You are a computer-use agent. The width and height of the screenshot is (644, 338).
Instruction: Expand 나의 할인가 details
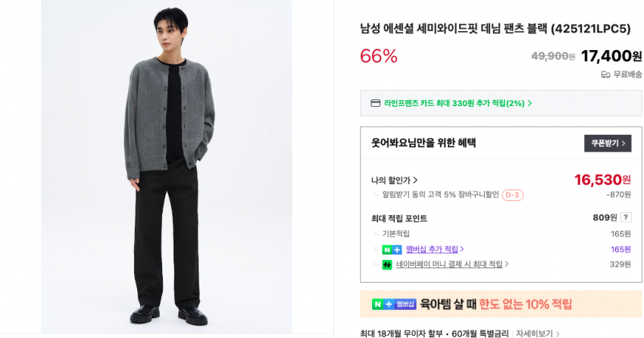tap(394, 180)
